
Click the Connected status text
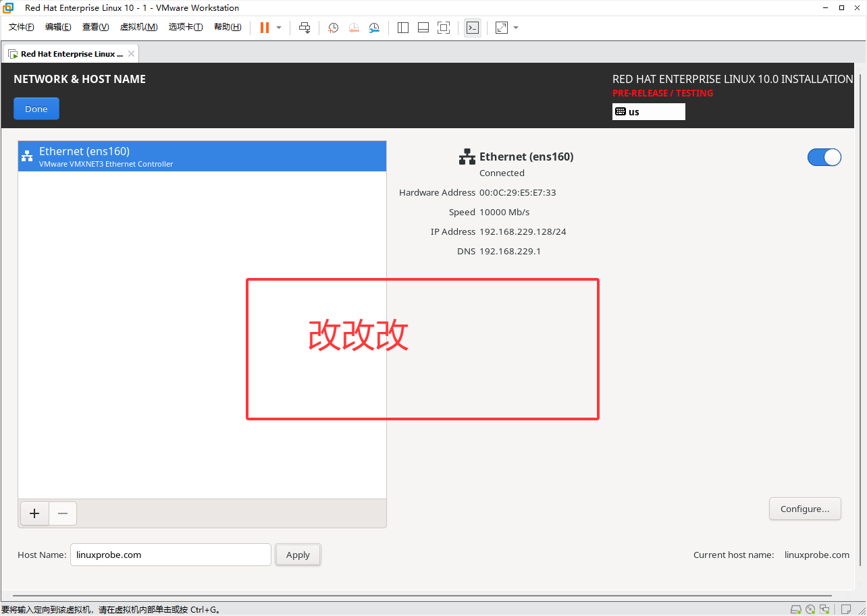tap(502, 173)
